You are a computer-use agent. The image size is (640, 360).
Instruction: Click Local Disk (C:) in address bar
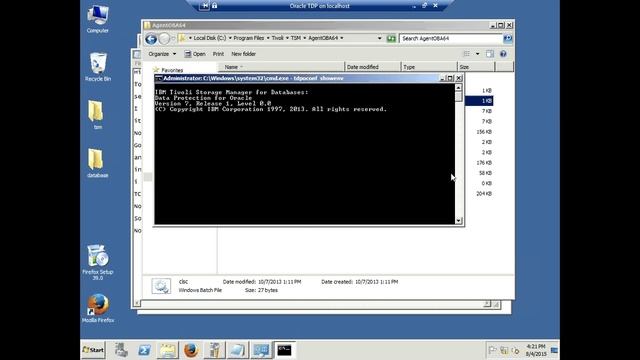[x=210, y=38]
